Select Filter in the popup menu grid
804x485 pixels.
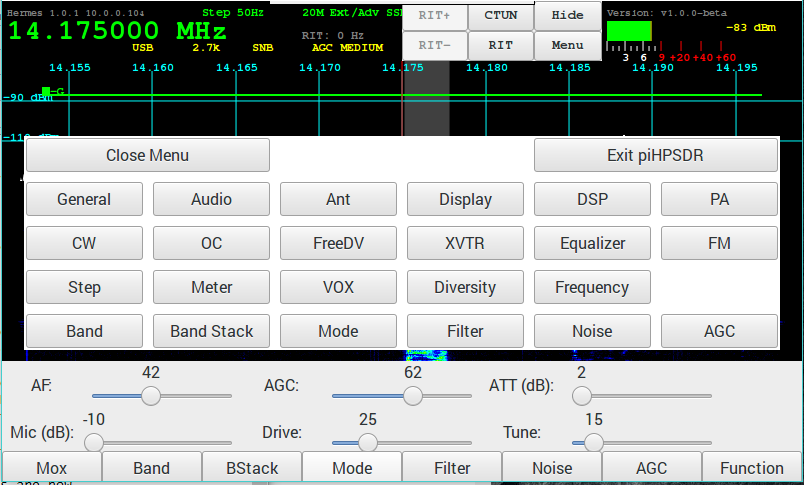tap(465, 331)
